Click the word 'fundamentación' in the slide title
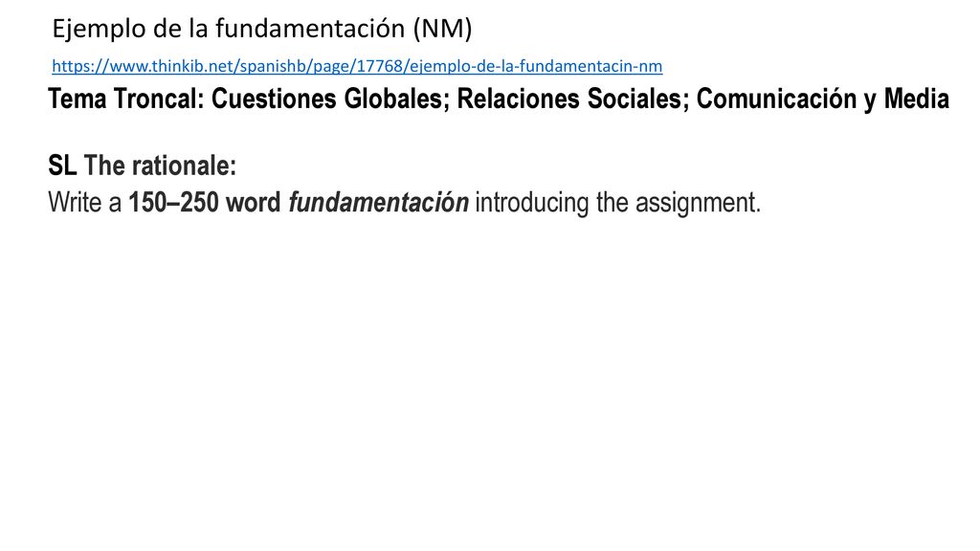 point(310,29)
